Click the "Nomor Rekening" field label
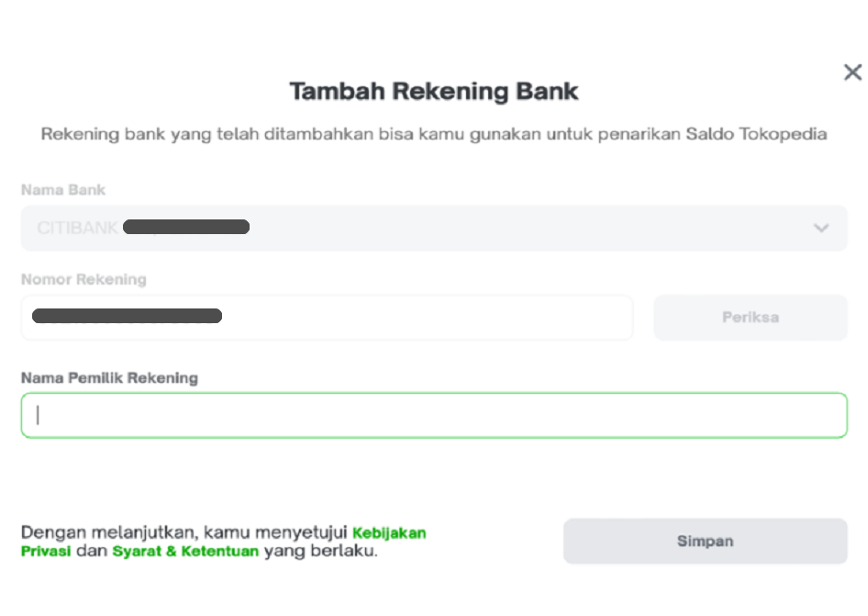The height and width of the screenshot is (616, 868). point(83,279)
